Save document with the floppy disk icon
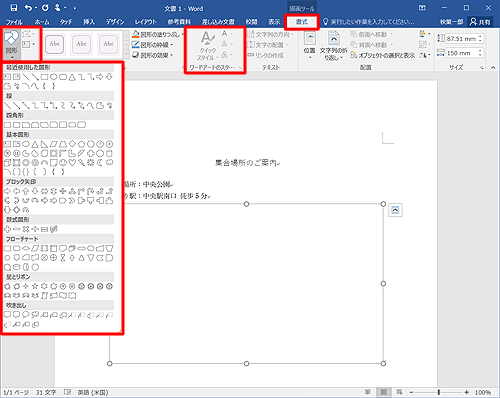 click(x=14, y=8)
